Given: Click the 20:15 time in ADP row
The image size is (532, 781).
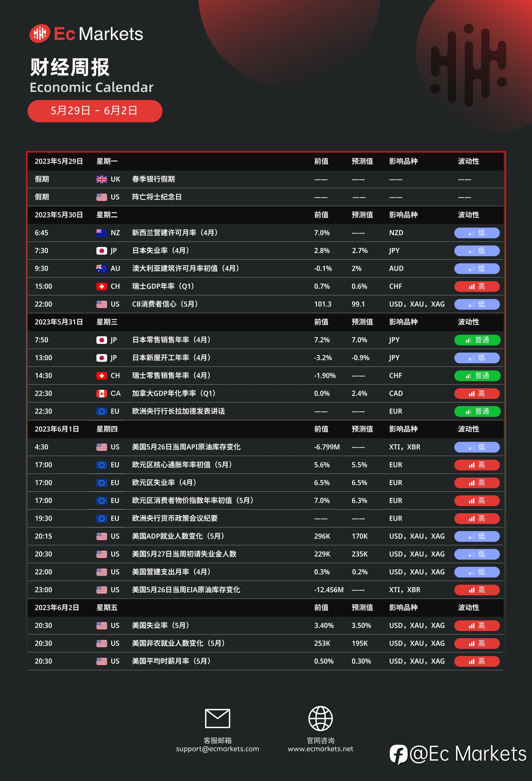Looking at the screenshot, I should tap(43, 536).
